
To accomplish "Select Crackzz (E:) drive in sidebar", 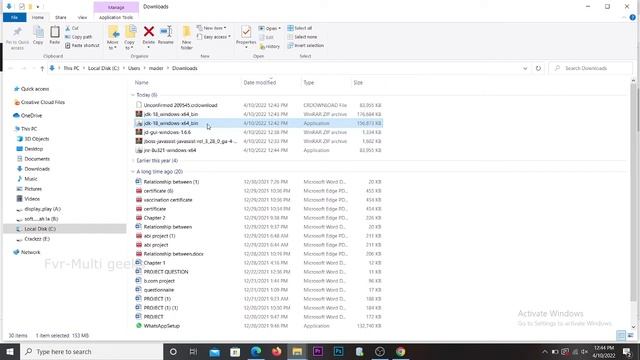I will click(33, 239).
